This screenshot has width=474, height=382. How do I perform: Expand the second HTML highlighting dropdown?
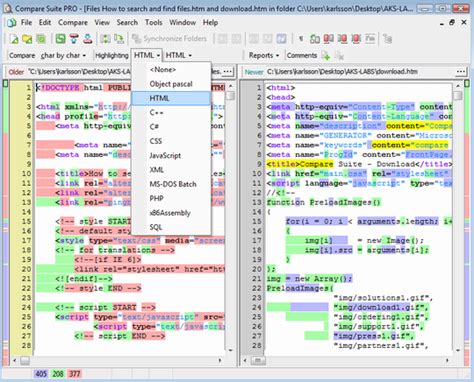tap(179, 55)
